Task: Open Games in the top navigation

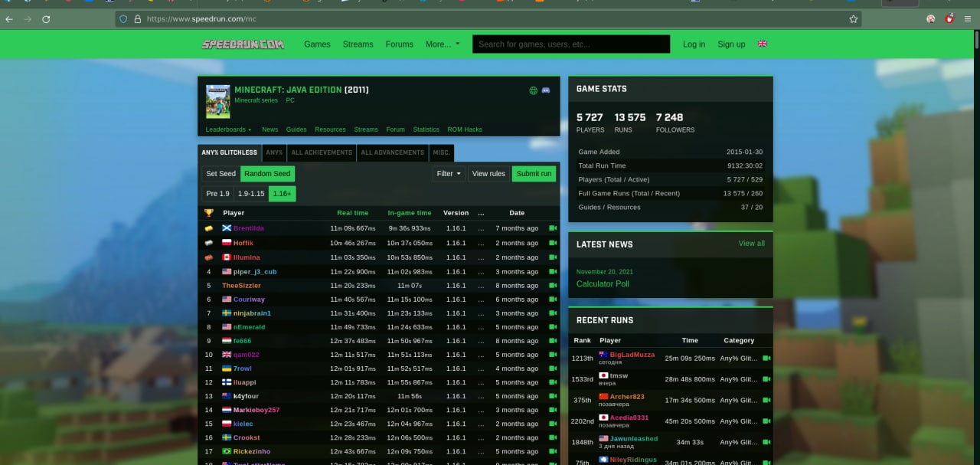Action: coord(317,44)
